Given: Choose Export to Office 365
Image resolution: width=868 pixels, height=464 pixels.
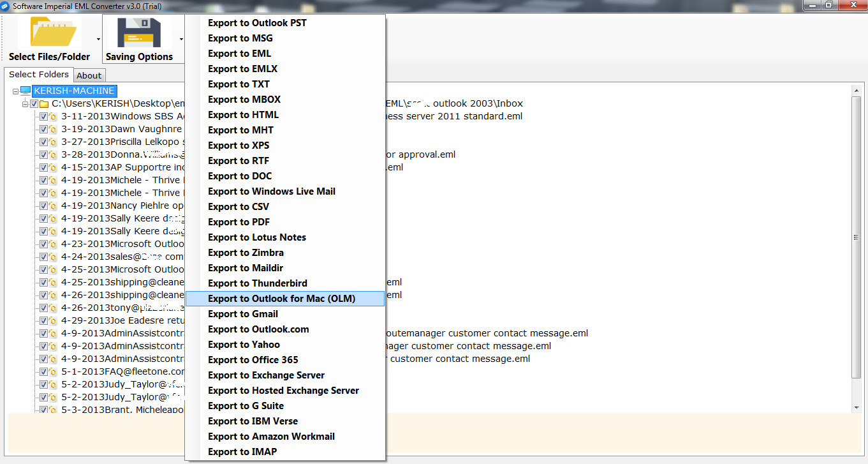Looking at the screenshot, I should (285, 360).
